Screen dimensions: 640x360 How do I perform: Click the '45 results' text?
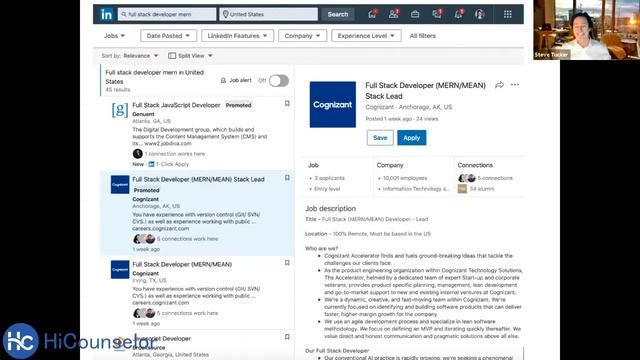118,89
